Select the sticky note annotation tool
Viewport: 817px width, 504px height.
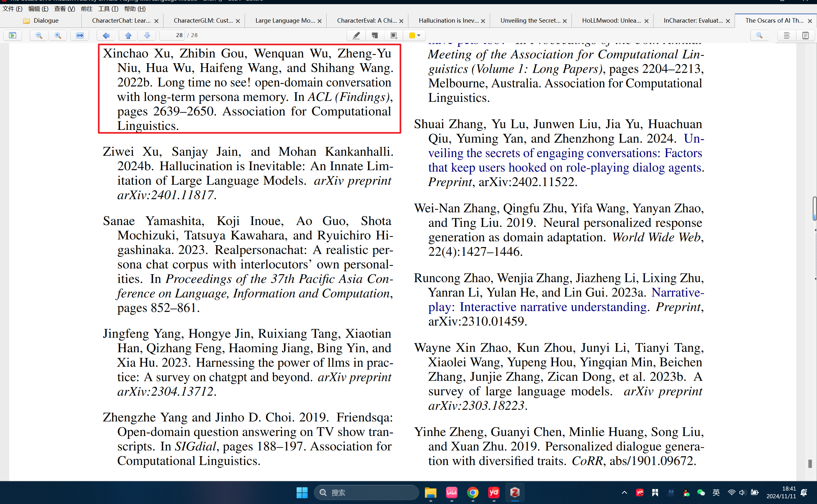pyautogui.click(x=375, y=35)
